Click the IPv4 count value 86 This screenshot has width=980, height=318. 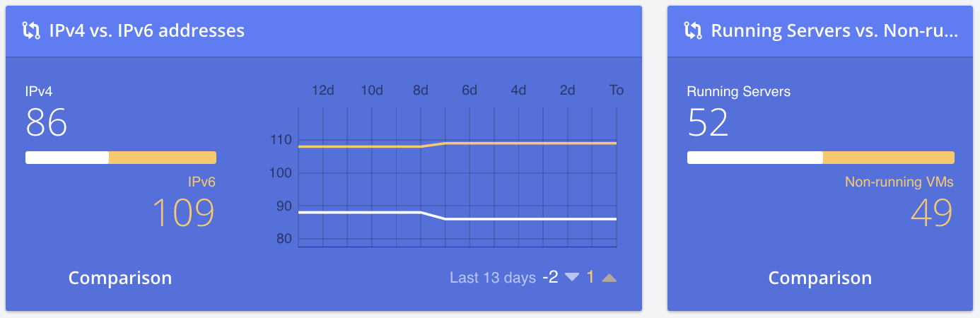47,122
